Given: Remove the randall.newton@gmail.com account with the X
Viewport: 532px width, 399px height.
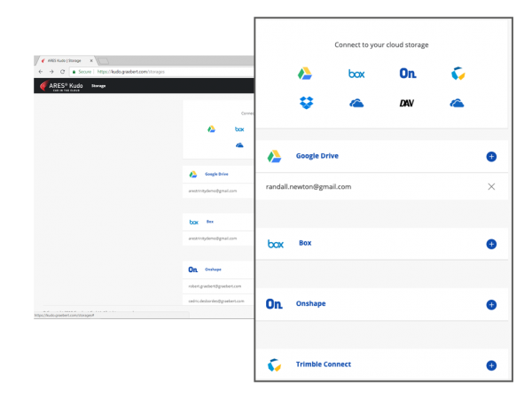Looking at the screenshot, I should (x=491, y=186).
